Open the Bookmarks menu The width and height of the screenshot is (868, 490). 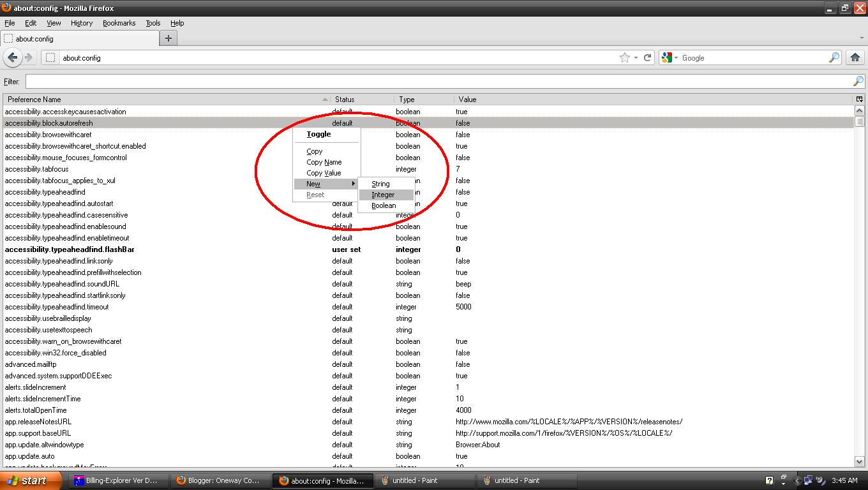click(x=119, y=23)
